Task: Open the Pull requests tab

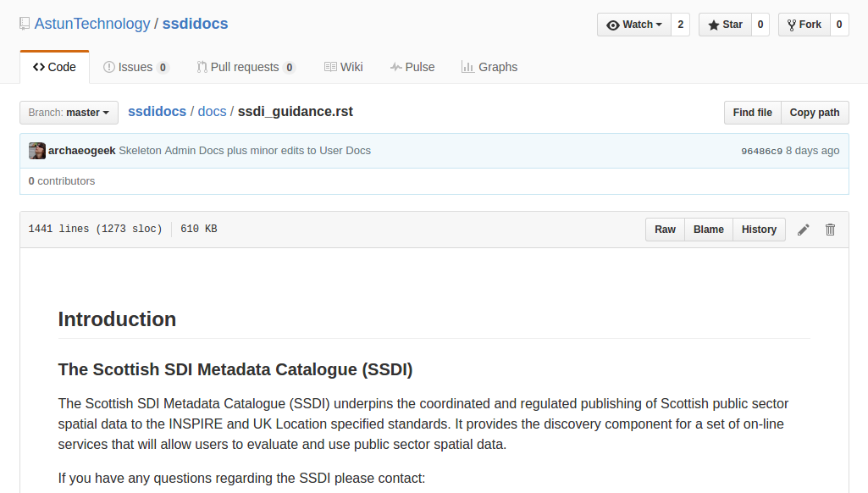Action: pos(246,67)
